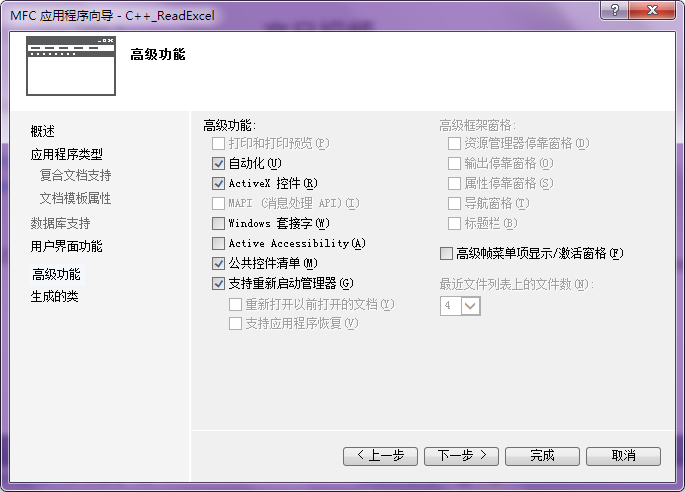The image size is (685, 492).
Task: Enable 高级帧菜单项显示/激活窗格 checkbox
Action: pyautogui.click(x=446, y=253)
